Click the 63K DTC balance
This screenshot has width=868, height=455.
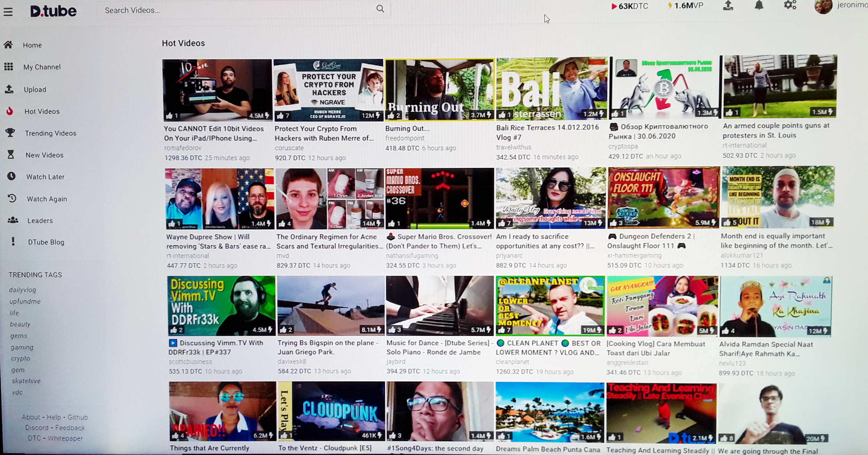[x=629, y=6]
